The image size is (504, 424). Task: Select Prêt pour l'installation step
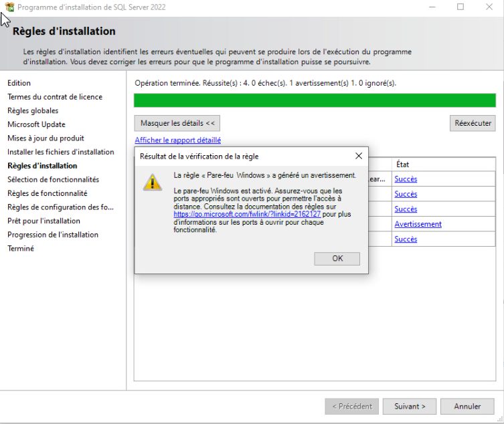tap(44, 221)
